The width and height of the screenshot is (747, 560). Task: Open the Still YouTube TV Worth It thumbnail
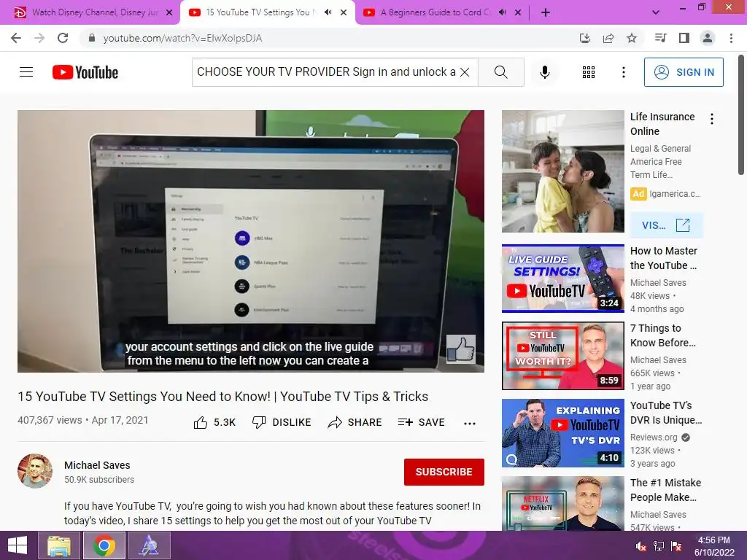tap(562, 356)
